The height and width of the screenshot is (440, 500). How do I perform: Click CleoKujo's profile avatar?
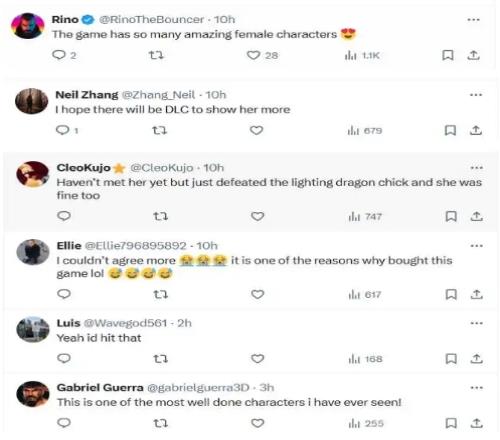pos(33,174)
